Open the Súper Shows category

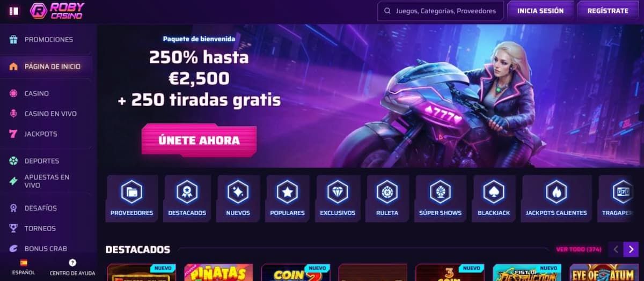(440, 198)
